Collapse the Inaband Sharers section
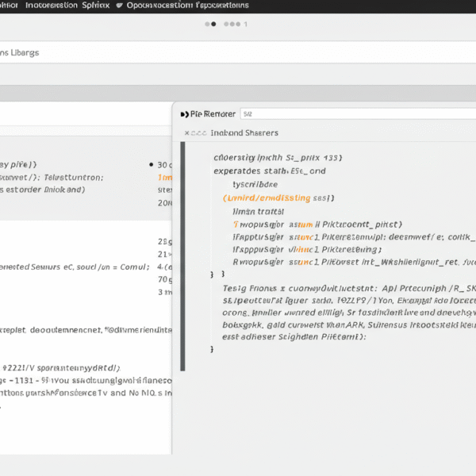 [244, 133]
